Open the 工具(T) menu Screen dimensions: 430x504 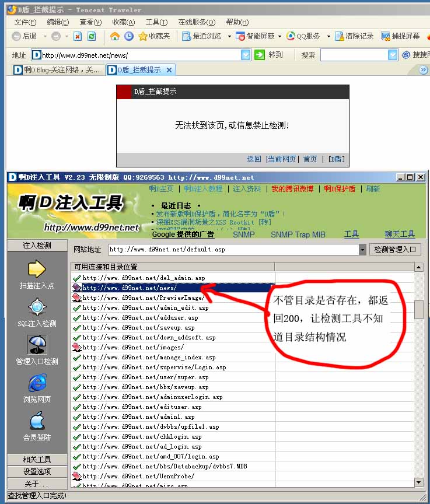point(156,22)
